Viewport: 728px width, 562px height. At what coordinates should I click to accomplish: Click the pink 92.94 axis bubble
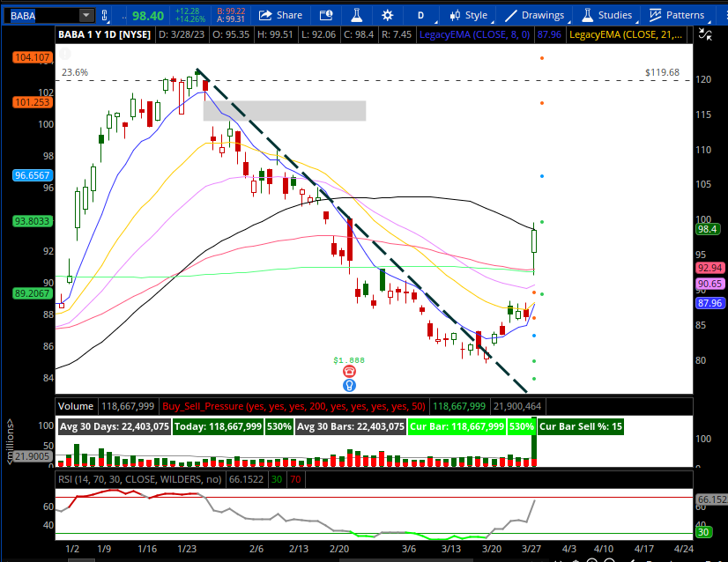[x=710, y=268]
